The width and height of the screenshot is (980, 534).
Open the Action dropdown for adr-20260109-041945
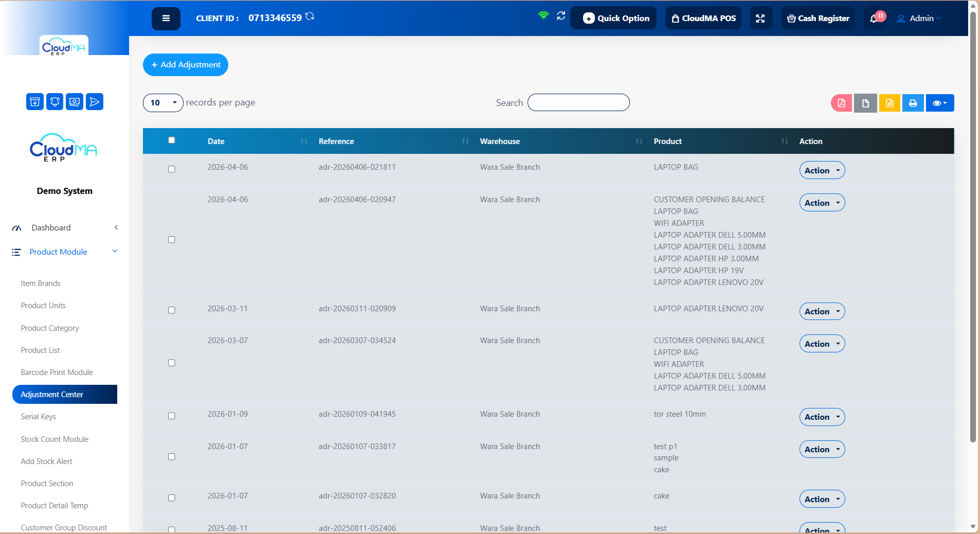click(x=822, y=417)
